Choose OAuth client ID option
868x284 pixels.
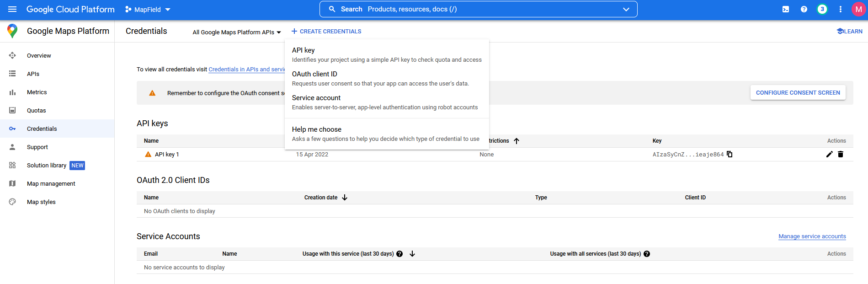[x=387, y=78]
